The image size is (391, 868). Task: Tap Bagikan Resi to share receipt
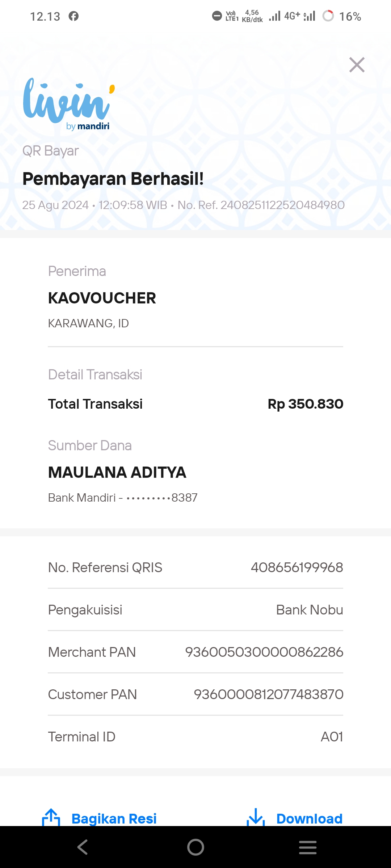tap(114, 819)
